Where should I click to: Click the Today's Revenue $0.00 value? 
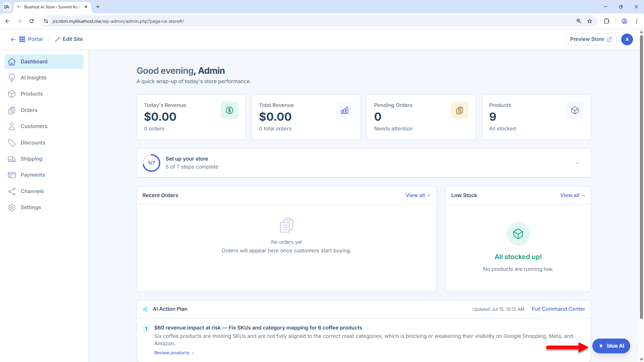point(160,117)
